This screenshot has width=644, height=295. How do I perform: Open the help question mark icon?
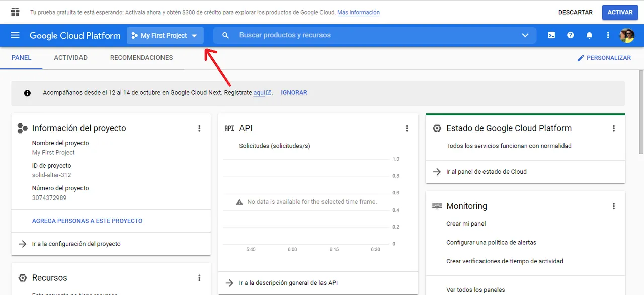pyautogui.click(x=571, y=35)
